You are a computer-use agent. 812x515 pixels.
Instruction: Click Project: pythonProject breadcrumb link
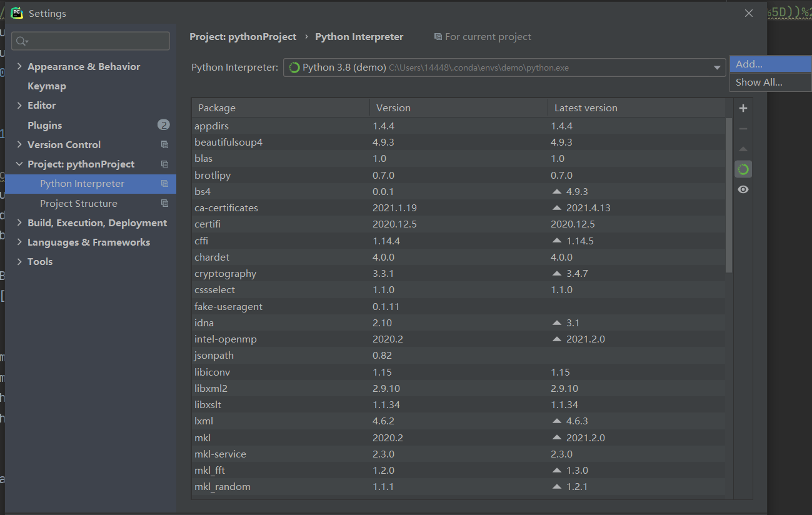(243, 37)
